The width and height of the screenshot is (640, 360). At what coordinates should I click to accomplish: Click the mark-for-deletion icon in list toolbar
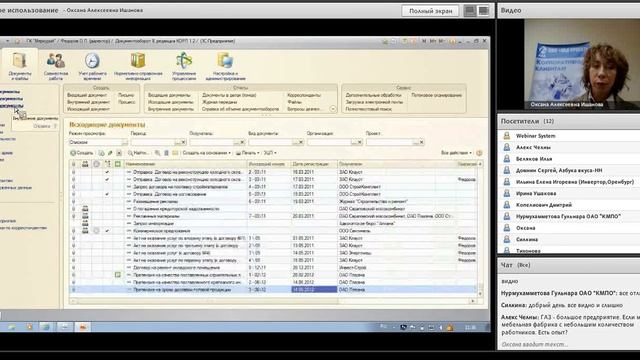click(119, 153)
